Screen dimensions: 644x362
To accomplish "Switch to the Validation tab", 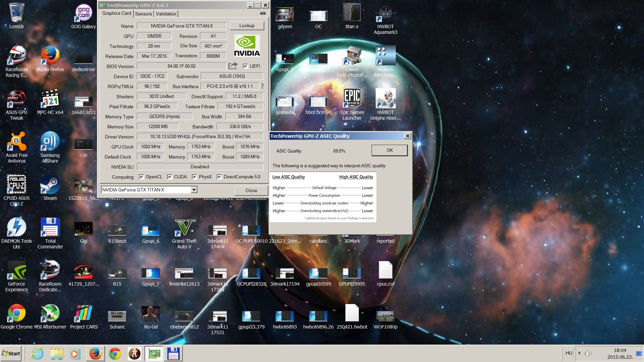I will [166, 14].
